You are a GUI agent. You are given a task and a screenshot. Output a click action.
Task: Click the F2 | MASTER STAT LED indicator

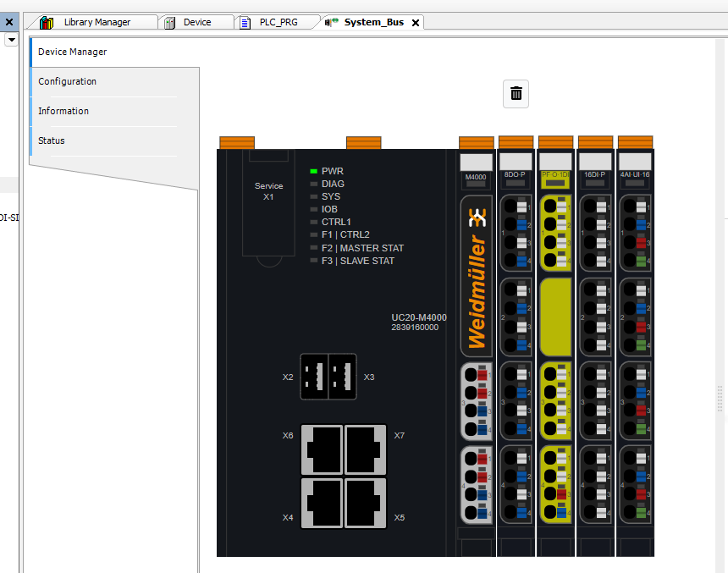(x=314, y=248)
